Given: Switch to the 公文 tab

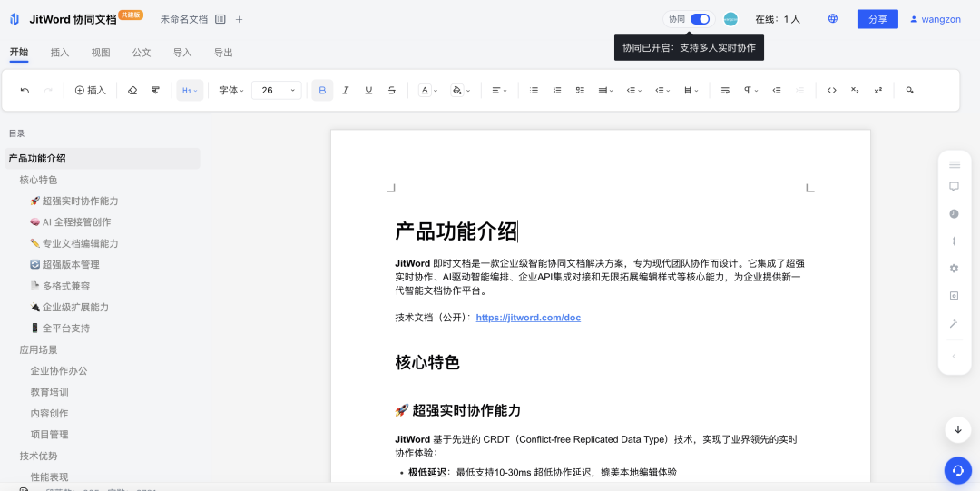Looking at the screenshot, I should (142, 53).
